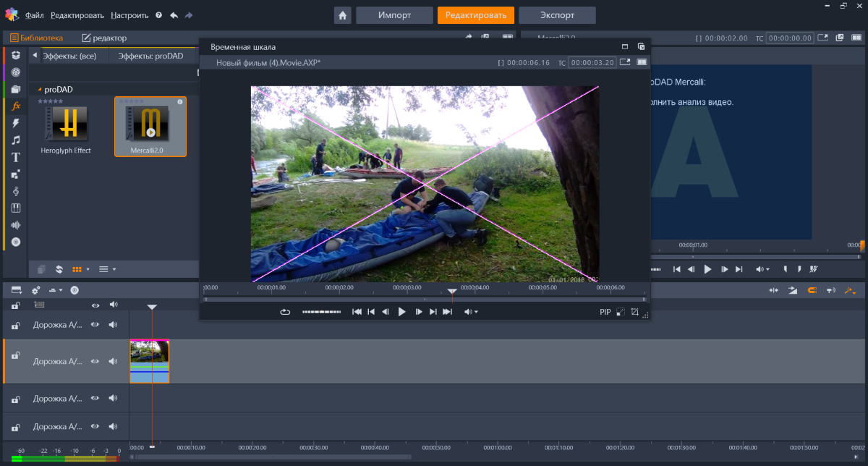Click the shuttle speed slider in preview
Viewport: 868px width, 466px height.
321,312
